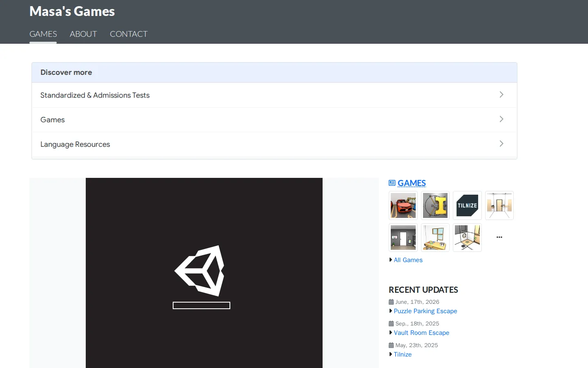Click the date June, 17th, 2026
Viewport: 588px width, 368px height.
coord(417,302)
